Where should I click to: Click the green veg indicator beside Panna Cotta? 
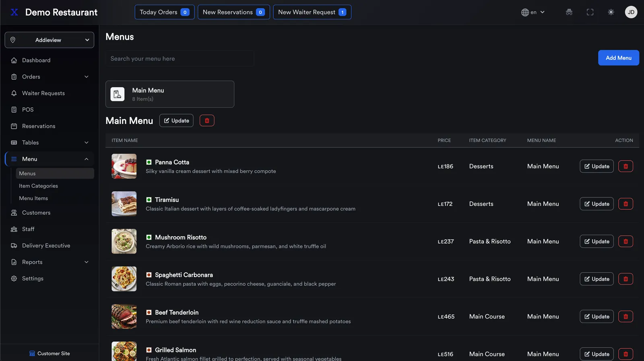(x=149, y=162)
